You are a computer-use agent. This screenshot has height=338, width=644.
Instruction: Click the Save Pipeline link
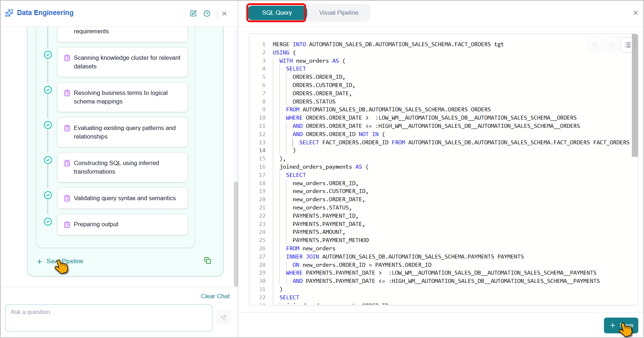[60, 261]
